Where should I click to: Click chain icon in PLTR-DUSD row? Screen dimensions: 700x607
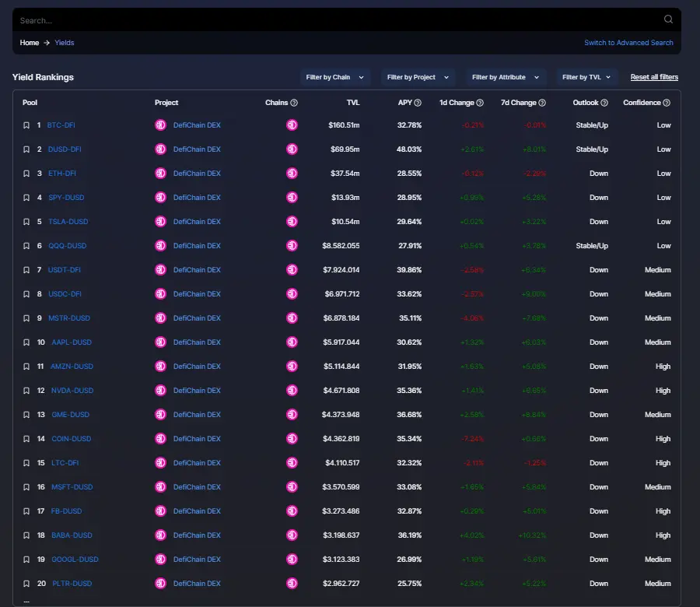click(x=292, y=584)
